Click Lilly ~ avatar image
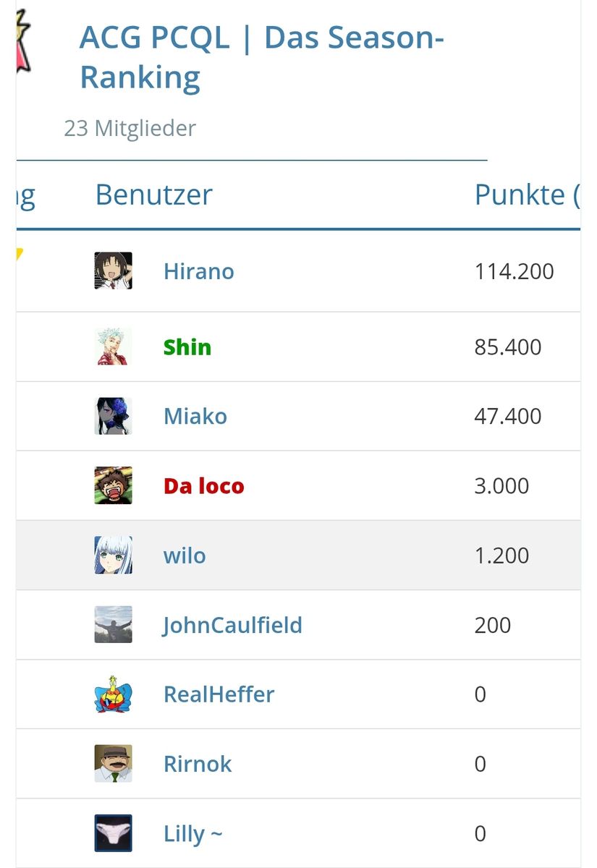This screenshot has height=868, width=597. point(113,833)
